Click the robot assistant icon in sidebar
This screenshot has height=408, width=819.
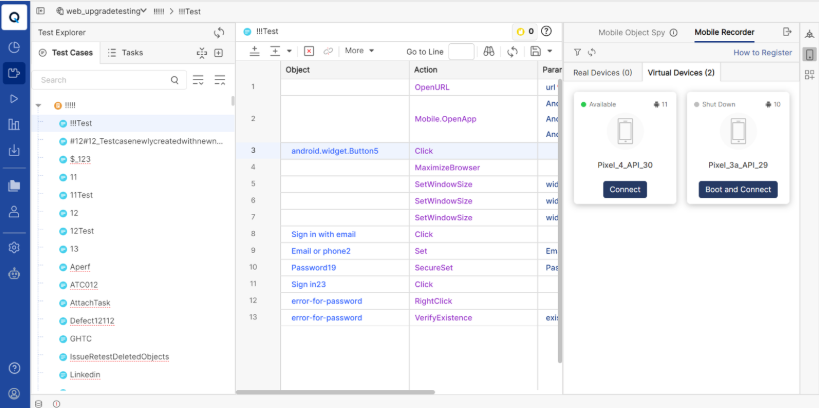tap(14, 272)
